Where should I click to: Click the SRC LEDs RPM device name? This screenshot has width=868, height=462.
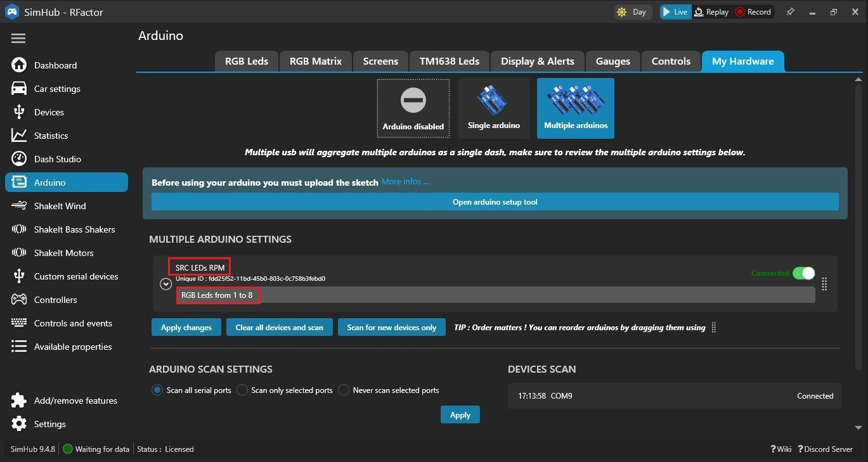tap(200, 267)
